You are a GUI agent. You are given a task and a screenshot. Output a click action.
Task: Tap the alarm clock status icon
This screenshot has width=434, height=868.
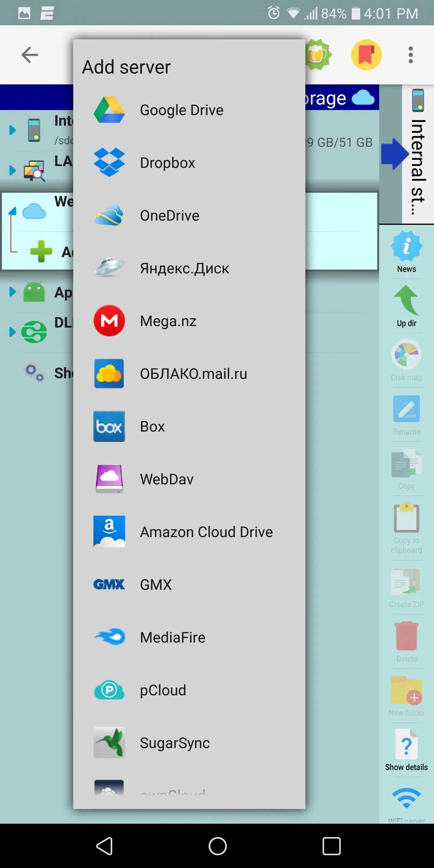click(x=274, y=13)
